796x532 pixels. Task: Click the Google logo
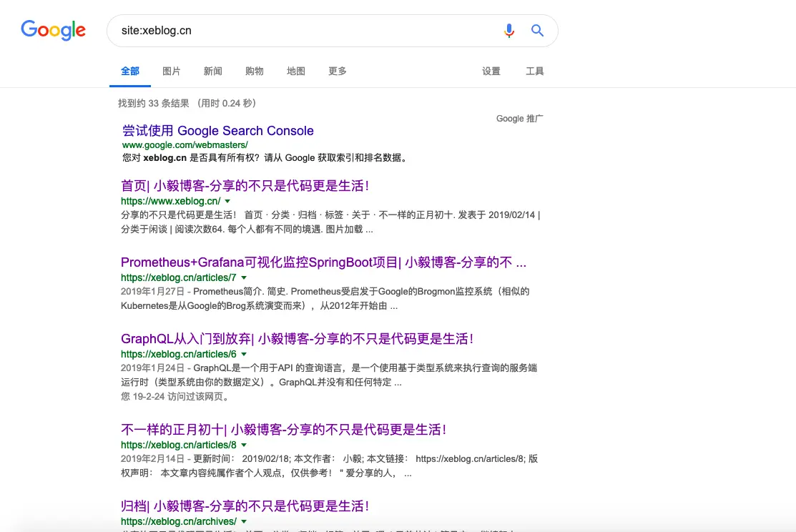54,31
